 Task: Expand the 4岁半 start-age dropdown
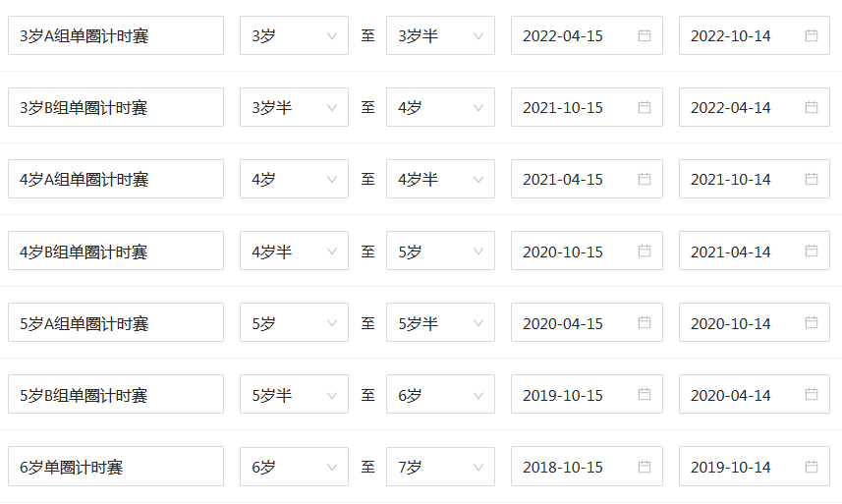click(294, 252)
